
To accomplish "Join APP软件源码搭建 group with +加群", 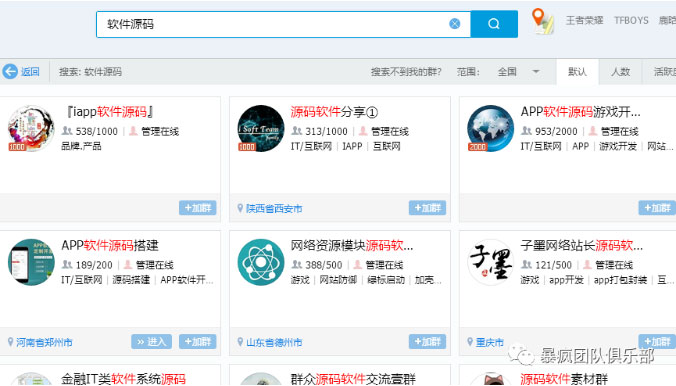I will click(197, 342).
